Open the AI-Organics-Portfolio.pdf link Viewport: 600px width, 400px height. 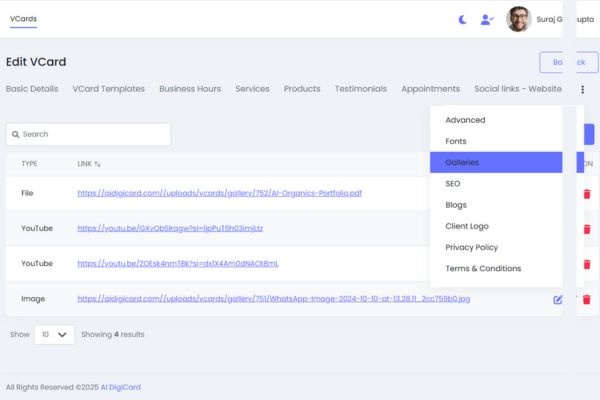[217, 194]
